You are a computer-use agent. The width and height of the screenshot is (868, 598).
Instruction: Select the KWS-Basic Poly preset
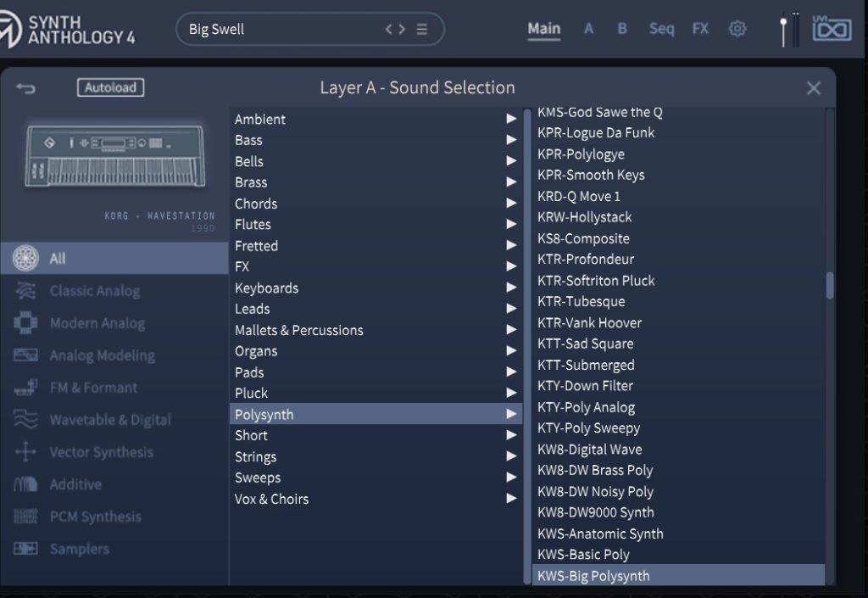pyautogui.click(x=583, y=555)
